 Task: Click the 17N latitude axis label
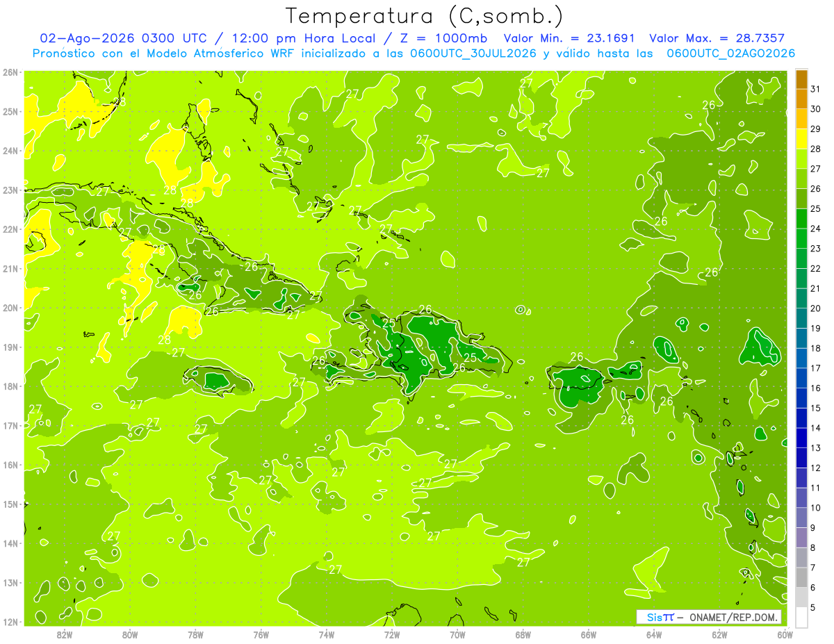10,425
